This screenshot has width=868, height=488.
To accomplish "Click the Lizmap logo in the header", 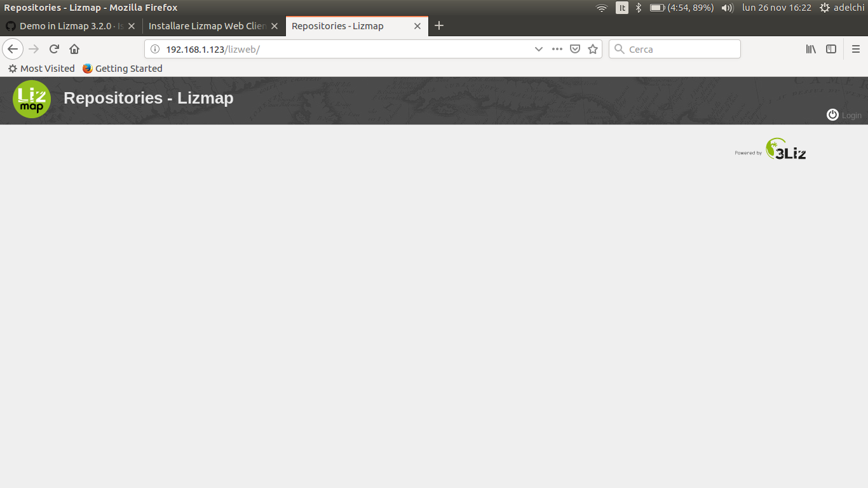I will 32,99.
